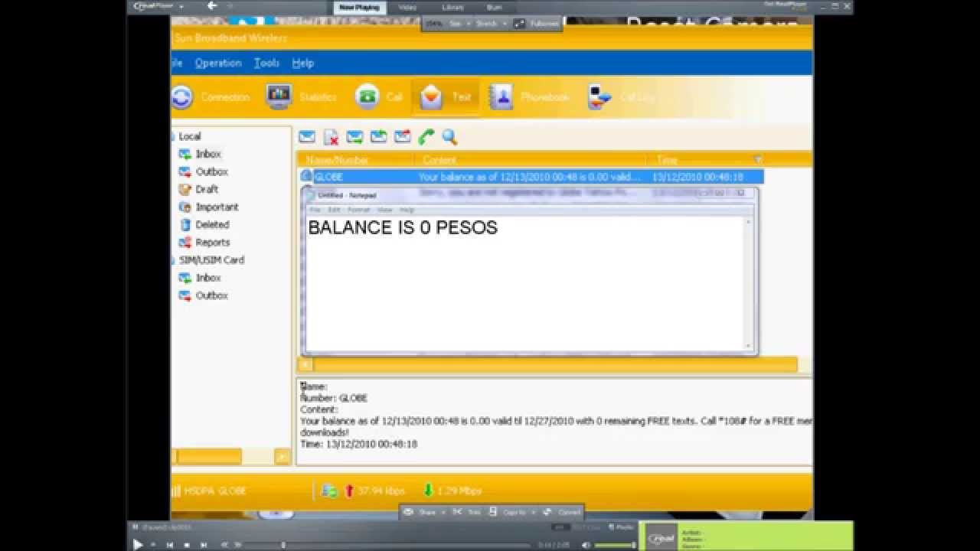980x551 pixels.
Task: Click the Trim scissors button
Action: pos(465,512)
